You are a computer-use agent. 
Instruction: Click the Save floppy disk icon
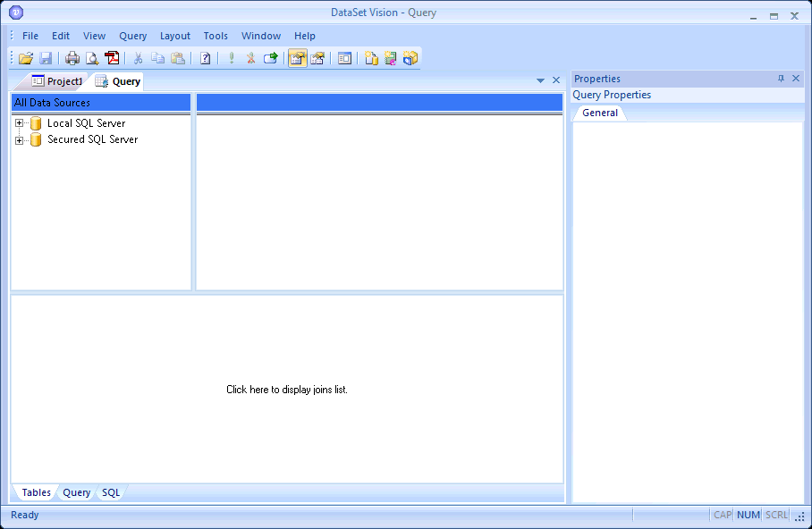coord(46,58)
